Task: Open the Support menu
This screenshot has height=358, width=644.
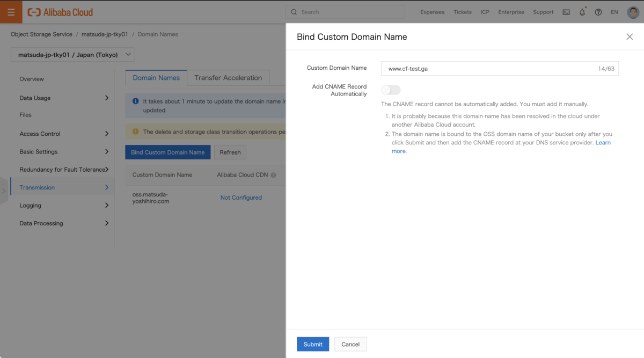Action: click(543, 12)
